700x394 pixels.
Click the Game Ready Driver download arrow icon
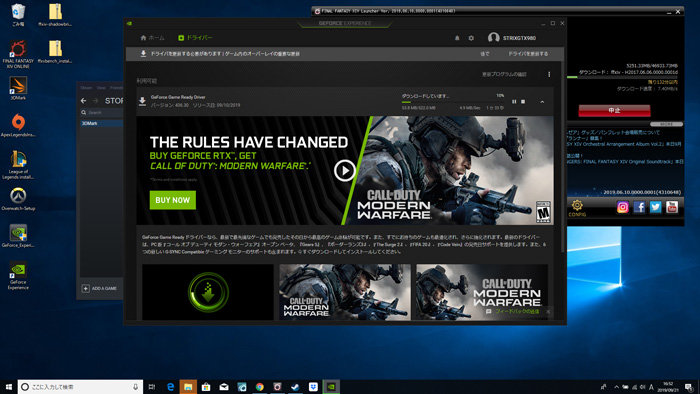pyautogui.click(x=142, y=101)
